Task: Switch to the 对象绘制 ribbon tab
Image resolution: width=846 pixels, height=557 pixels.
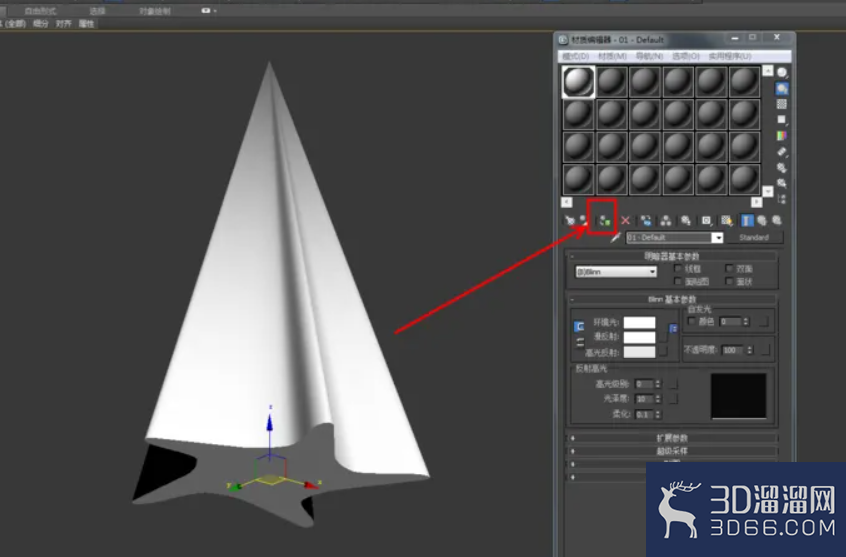Action: (x=155, y=11)
